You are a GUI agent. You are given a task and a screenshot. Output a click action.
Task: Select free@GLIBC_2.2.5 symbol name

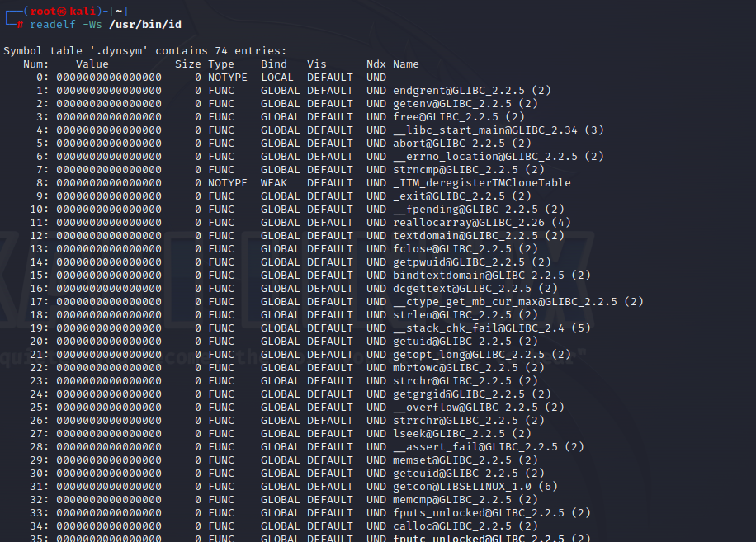click(x=446, y=117)
